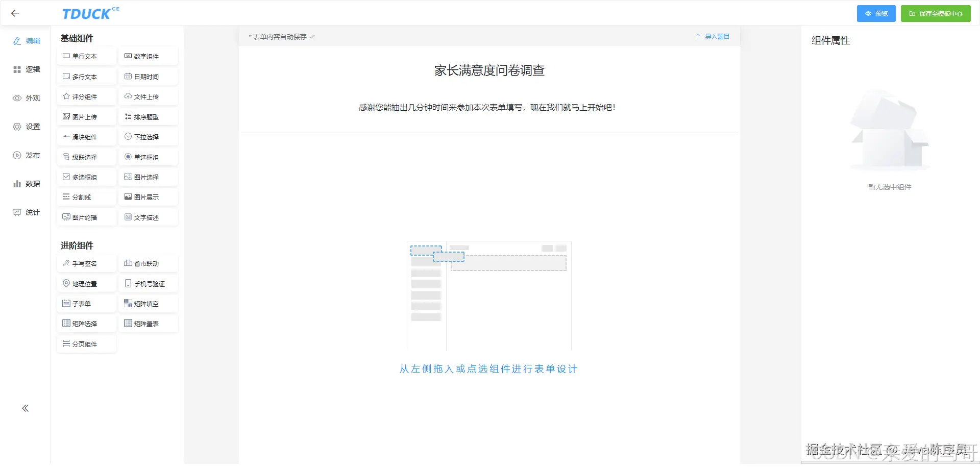Add a 分割线 divider component
The height and width of the screenshot is (469, 980).
click(x=87, y=197)
